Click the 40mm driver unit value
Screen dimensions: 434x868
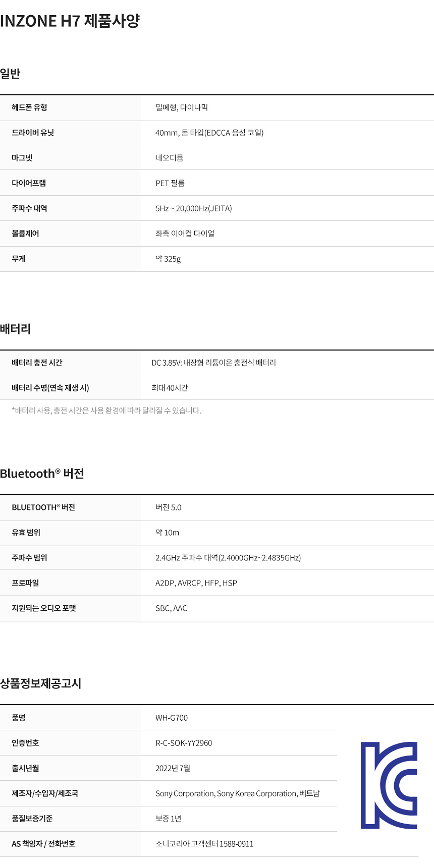click(209, 133)
